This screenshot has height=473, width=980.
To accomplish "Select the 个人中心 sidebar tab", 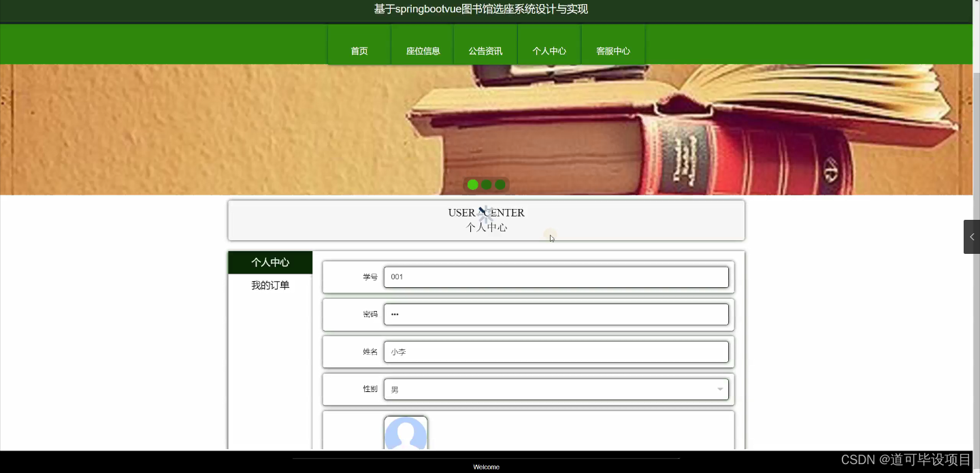I will pyautogui.click(x=270, y=263).
